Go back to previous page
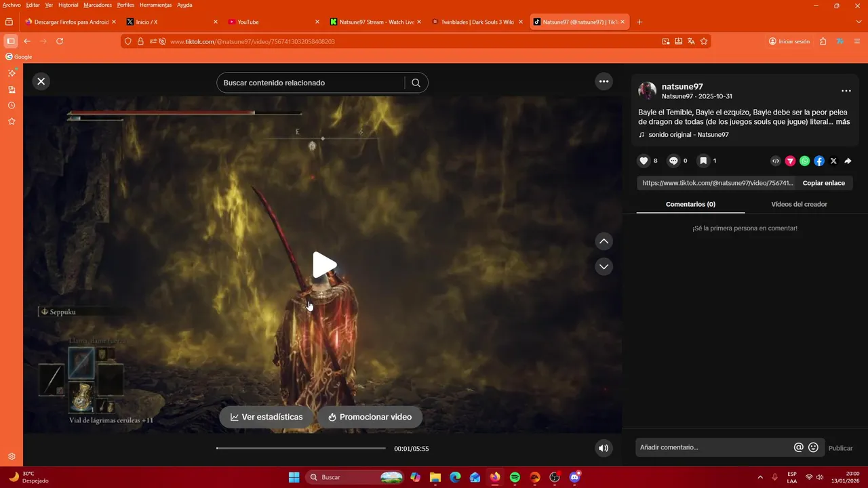 click(x=27, y=41)
